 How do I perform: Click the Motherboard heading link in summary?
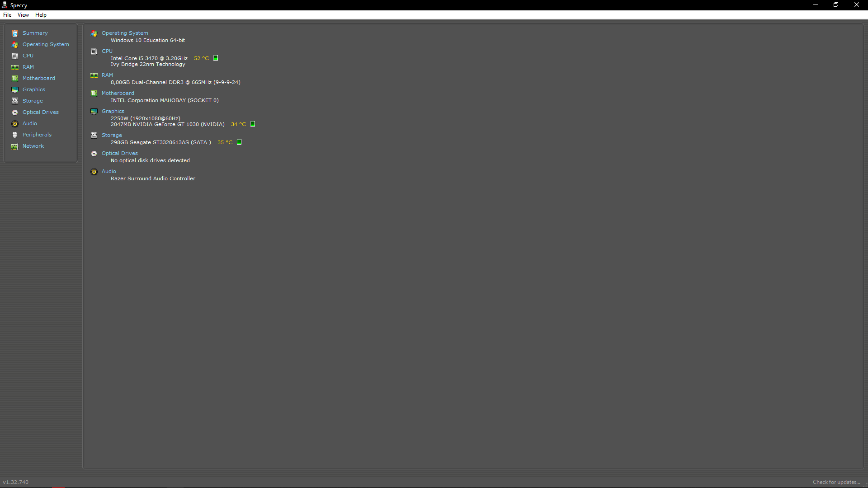click(118, 93)
